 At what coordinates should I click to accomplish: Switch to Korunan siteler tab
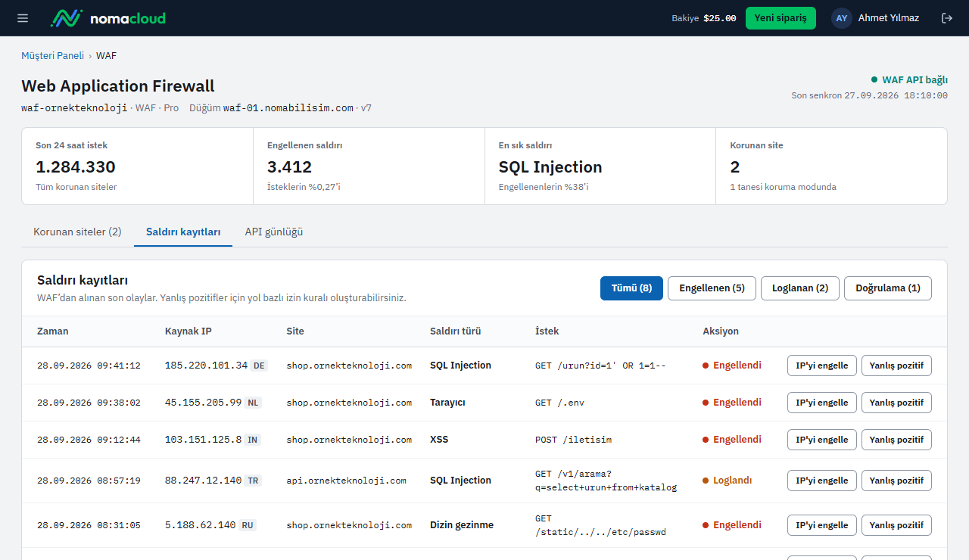77,232
